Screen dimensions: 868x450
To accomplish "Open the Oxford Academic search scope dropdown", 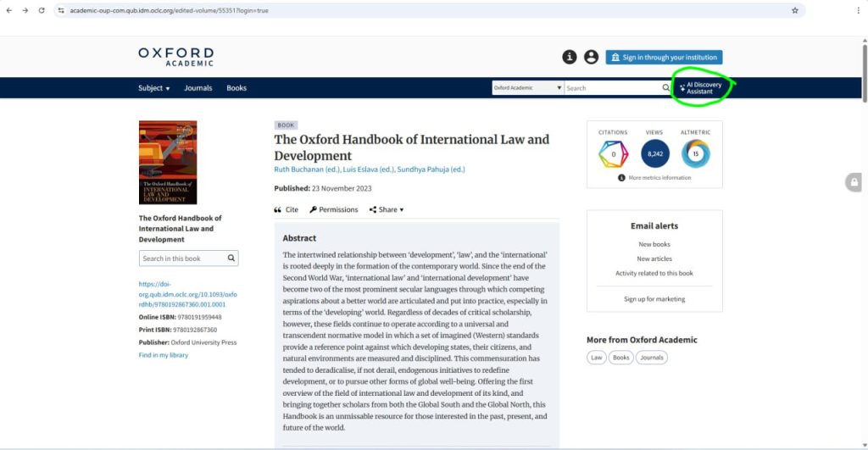I will (528, 88).
